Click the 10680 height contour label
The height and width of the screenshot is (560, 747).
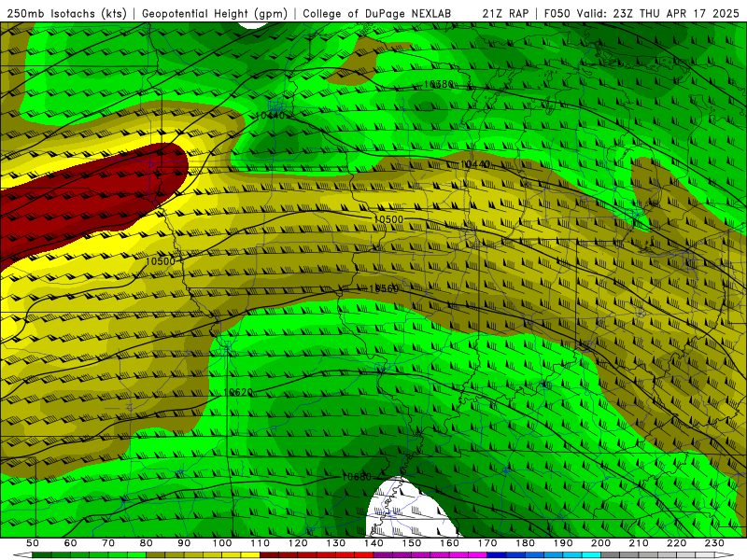click(x=357, y=477)
